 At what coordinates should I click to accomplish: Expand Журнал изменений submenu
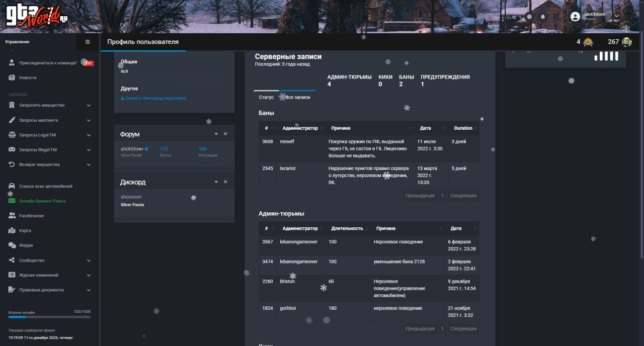[x=89, y=275]
